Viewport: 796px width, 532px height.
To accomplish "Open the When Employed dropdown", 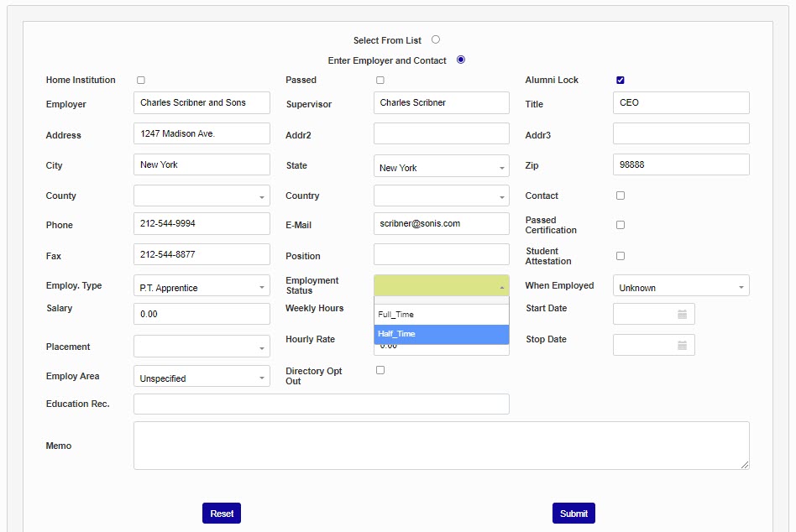I will click(x=681, y=287).
